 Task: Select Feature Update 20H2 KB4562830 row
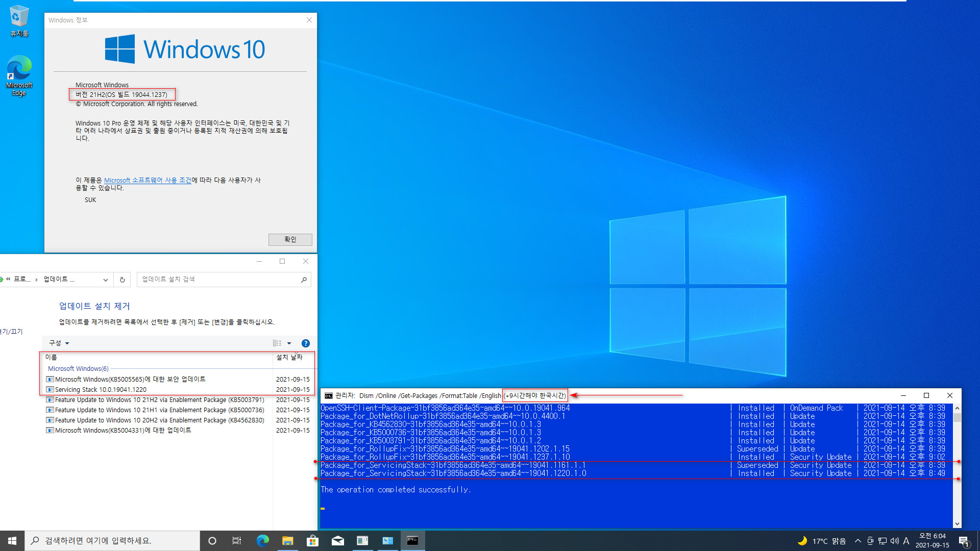[x=179, y=420]
